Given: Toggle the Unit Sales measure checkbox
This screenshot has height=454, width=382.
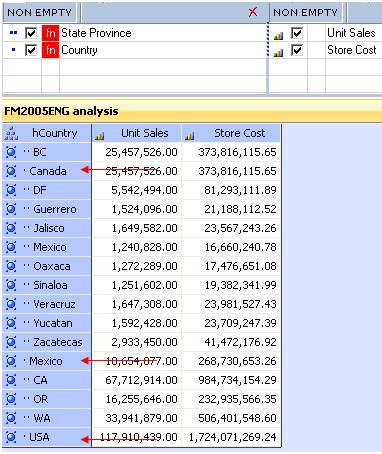Looking at the screenshot, I should click(x=297, y=33).
